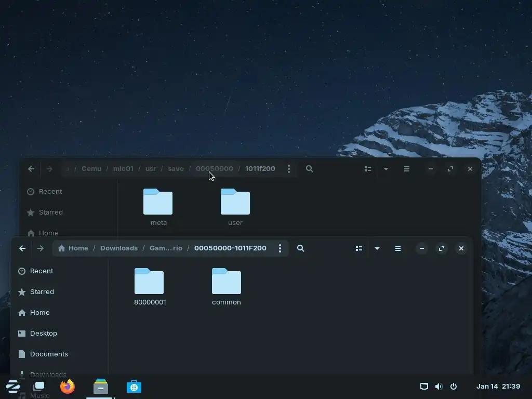This screenshot has width=532, height=399.
Task: Search files in the front window
Action: click(301, 248)
